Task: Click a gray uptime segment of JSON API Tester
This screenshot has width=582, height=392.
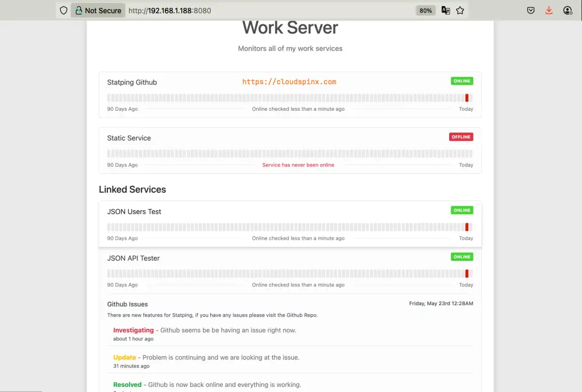Action: (x=284, y=273)
